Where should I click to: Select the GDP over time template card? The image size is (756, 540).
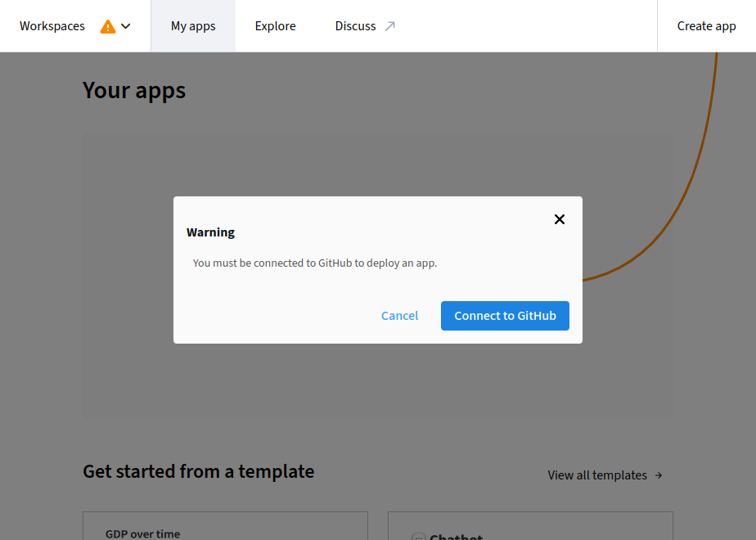(225, 527)
